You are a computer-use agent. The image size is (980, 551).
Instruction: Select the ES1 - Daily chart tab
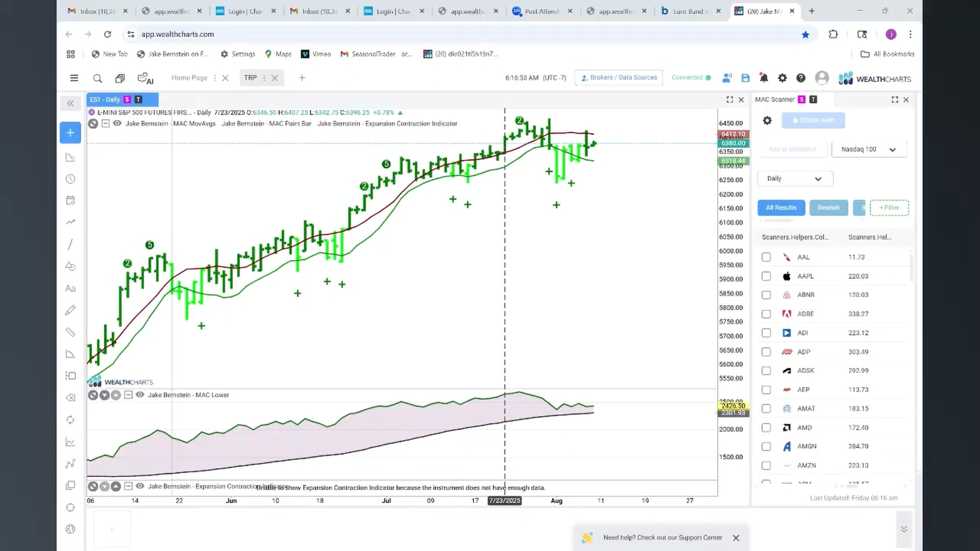click(x=122, y=99)
